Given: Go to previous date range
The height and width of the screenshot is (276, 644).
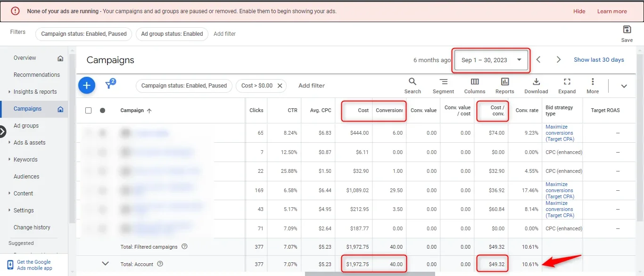Looking at the screenshot, I should [538, 60].
